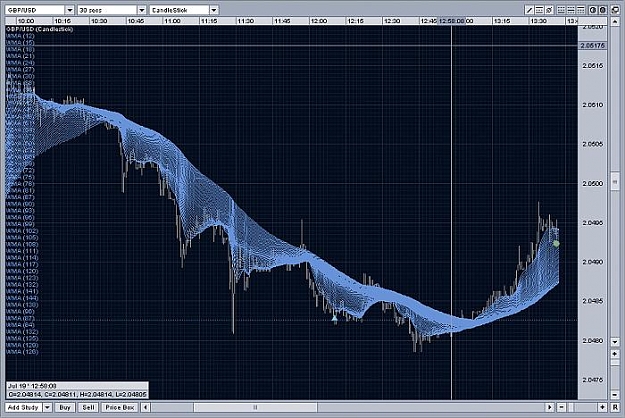
Task: Click the horizontal scrollbar thumb
Action: [x=256, y=407]
